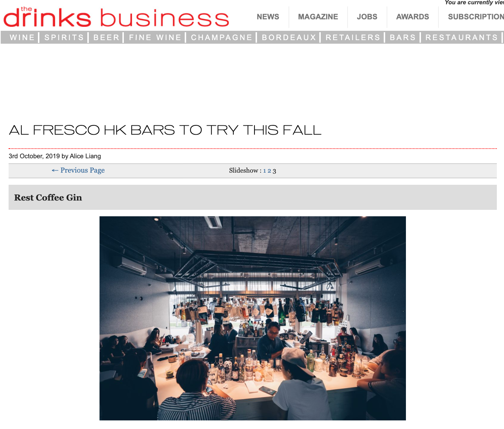Open the MAGAZINE menu item
The width and height of the screenshot is (504, 429).
[x=318, y=17]
